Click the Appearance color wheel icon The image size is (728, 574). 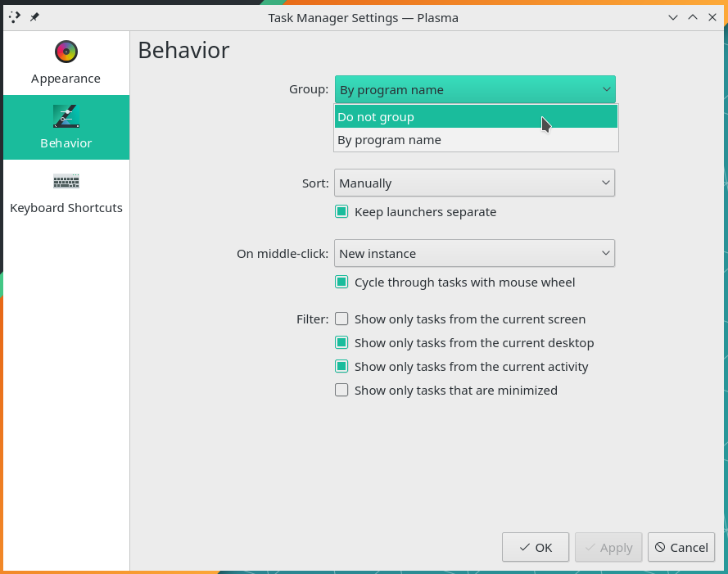66,52
